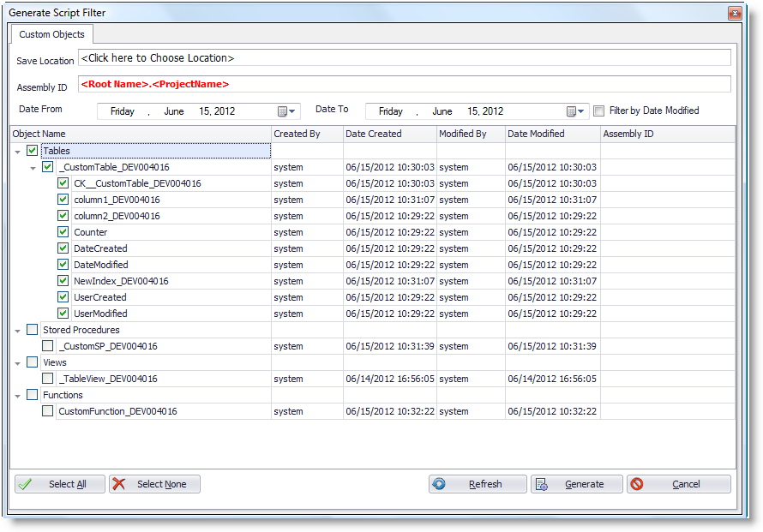This screenshot has width=763, height=532.
Task: Click the Cancel prohibition icon
Action: click(637, 484)
